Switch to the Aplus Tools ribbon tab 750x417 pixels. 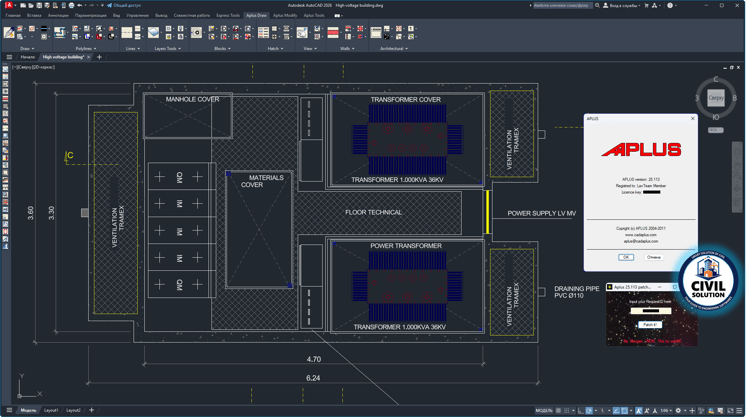pos(314,15)
